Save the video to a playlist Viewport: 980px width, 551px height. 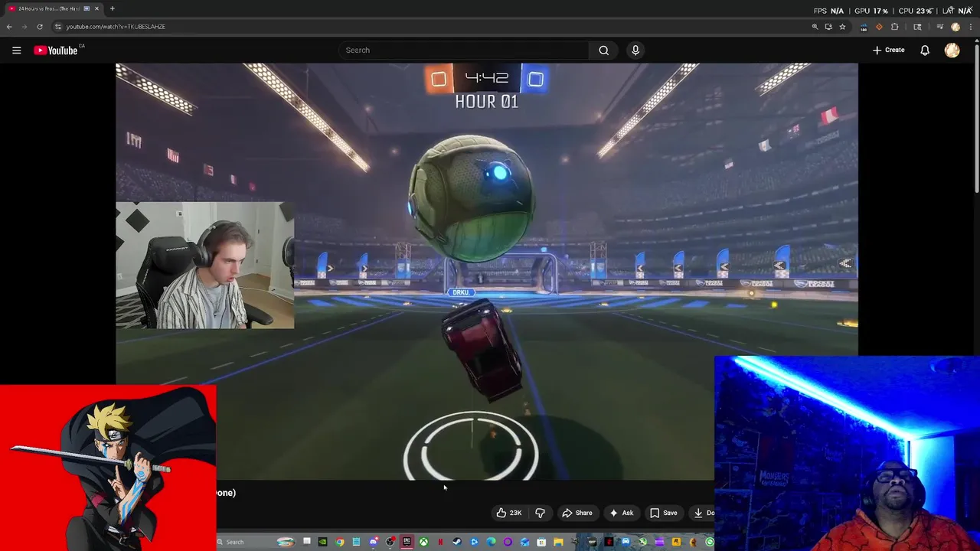[664, 513]
